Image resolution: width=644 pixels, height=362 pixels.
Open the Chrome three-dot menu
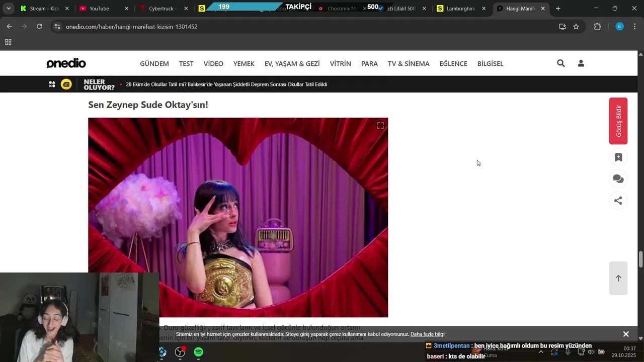click(x=635, y=27)
